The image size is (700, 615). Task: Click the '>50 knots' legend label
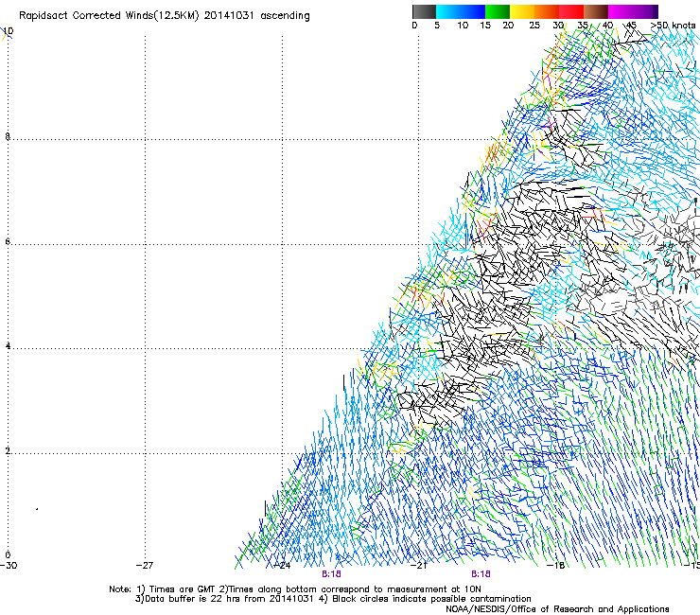click(673, 26)
